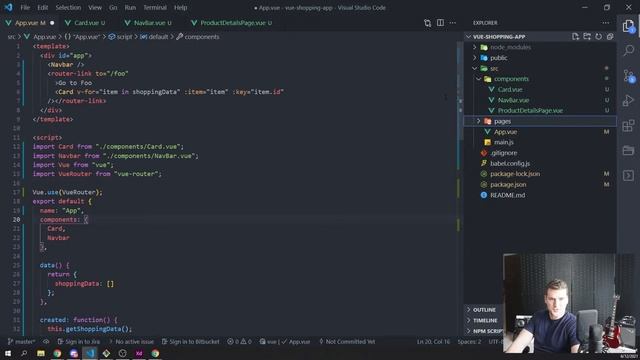This screenshot has height=360, width=640.
Task: Open README.md in the Explorer tree
Action: coord(507,195)
